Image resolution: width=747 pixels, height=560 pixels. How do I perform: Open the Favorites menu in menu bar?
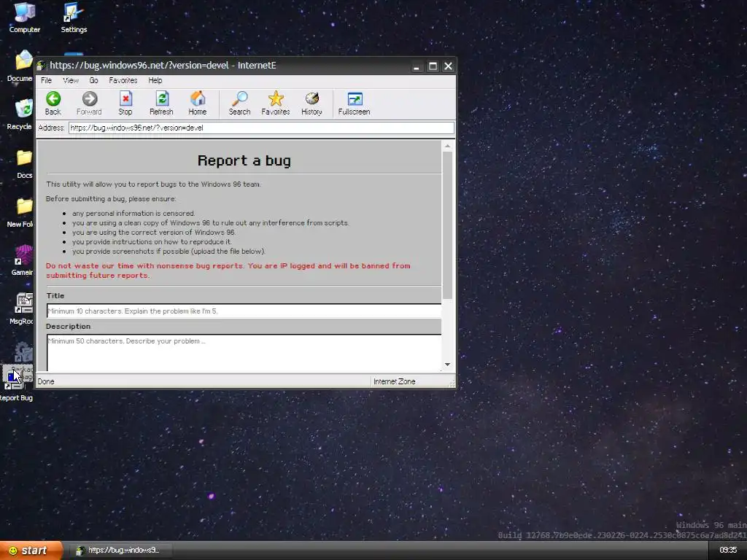123,80
